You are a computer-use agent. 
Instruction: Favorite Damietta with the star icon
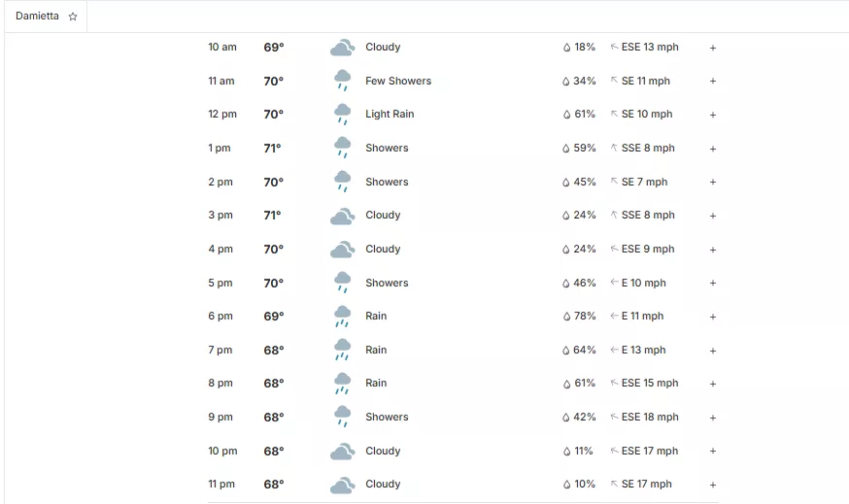pyautogui.click(x=73, y=17)
